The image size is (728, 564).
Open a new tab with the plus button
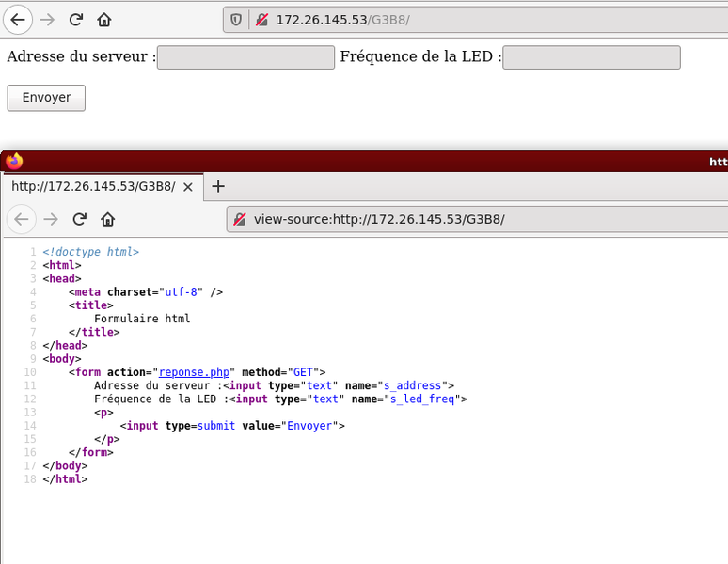point(218,186)
